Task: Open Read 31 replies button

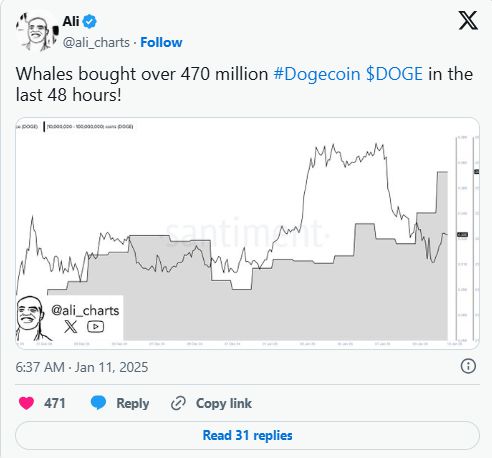Action: coord(247,435)
